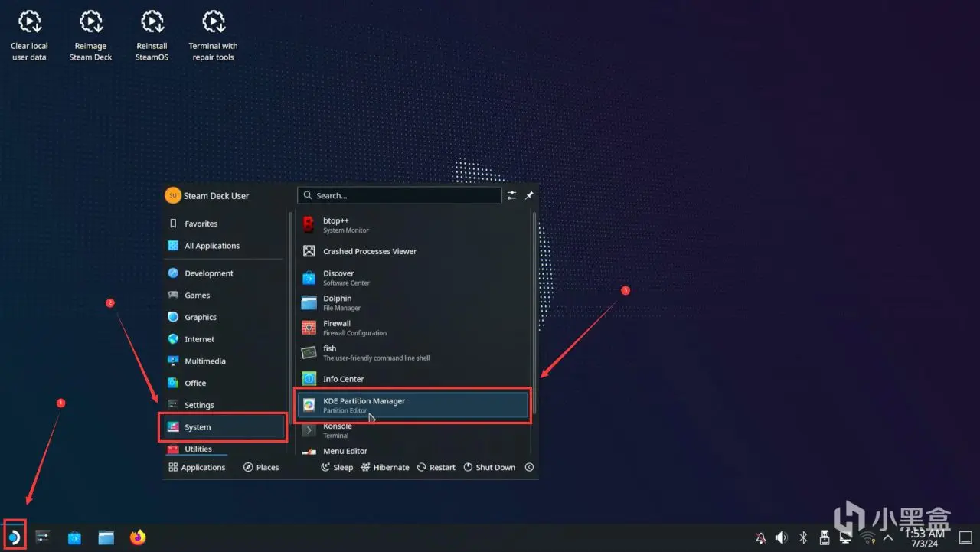Select the Internet category
This screenshot has width=980, height=552.
(x=224, y=339)
